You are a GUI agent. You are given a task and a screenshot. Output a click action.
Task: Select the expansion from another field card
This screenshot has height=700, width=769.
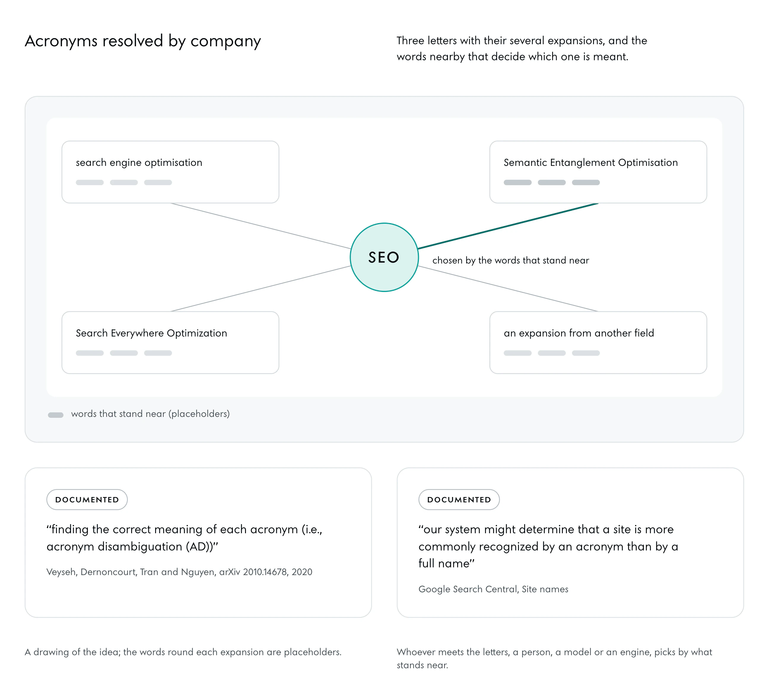(x=598, y=342)
